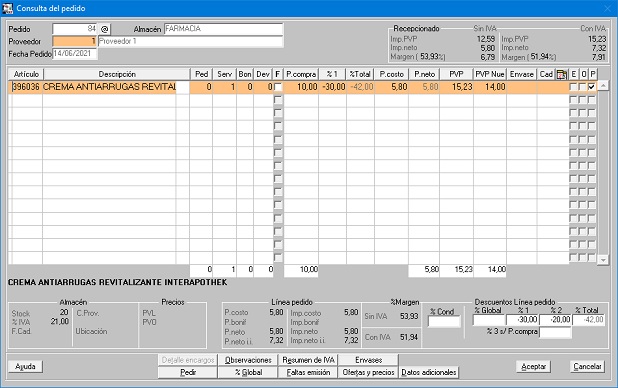Check the E checkbox on first row
Image resolution: width=618 pixels, height=388 pixels.
click(573, 87)
